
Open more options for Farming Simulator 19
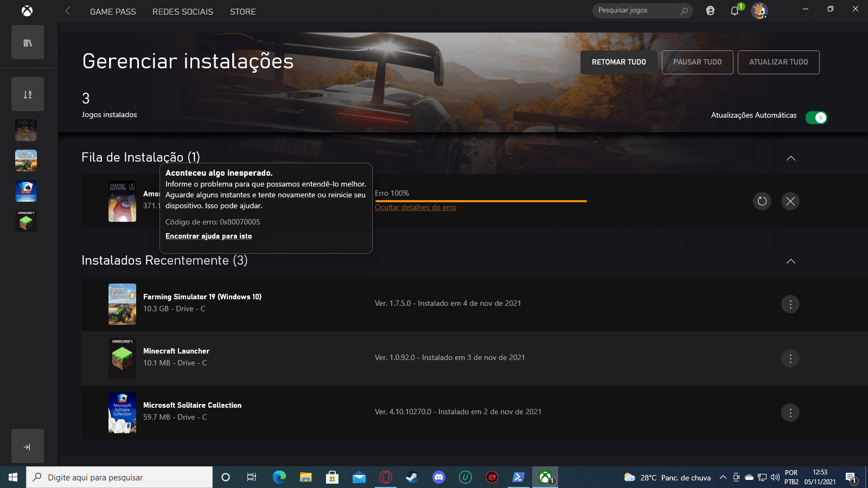coord(790,304)
